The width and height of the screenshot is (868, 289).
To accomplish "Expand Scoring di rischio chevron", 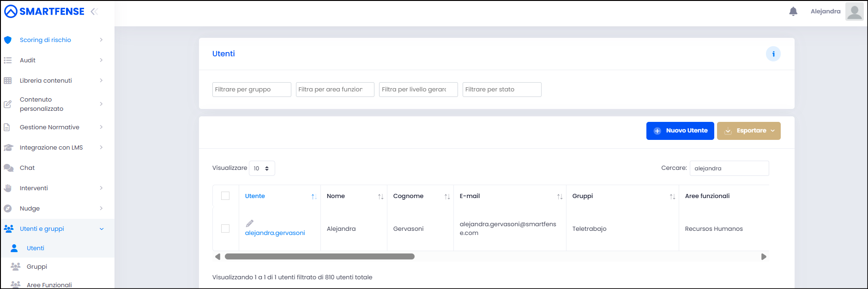I will point(101,40).
